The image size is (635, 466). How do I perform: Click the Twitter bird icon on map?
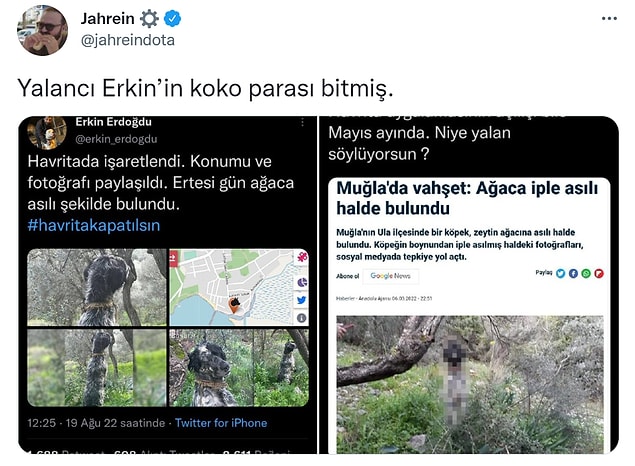(x=301, y=300)
